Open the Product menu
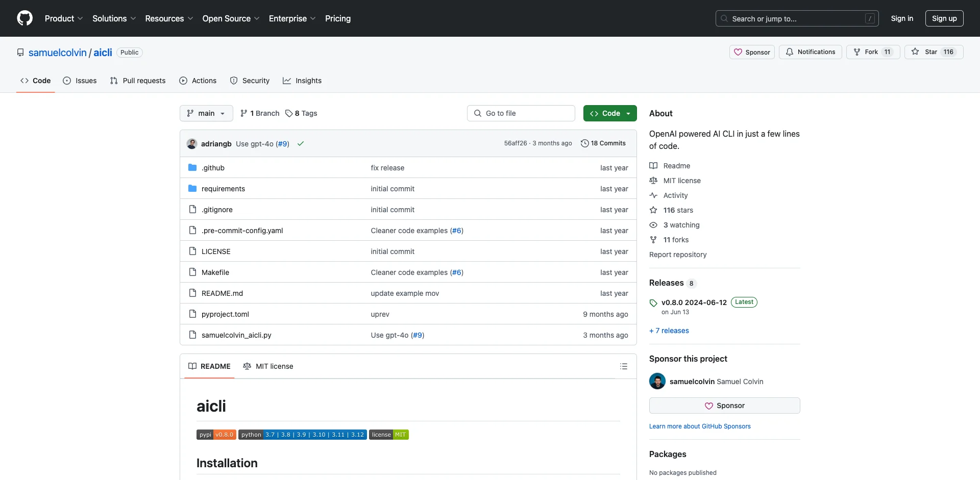 (x=64, y=18)
